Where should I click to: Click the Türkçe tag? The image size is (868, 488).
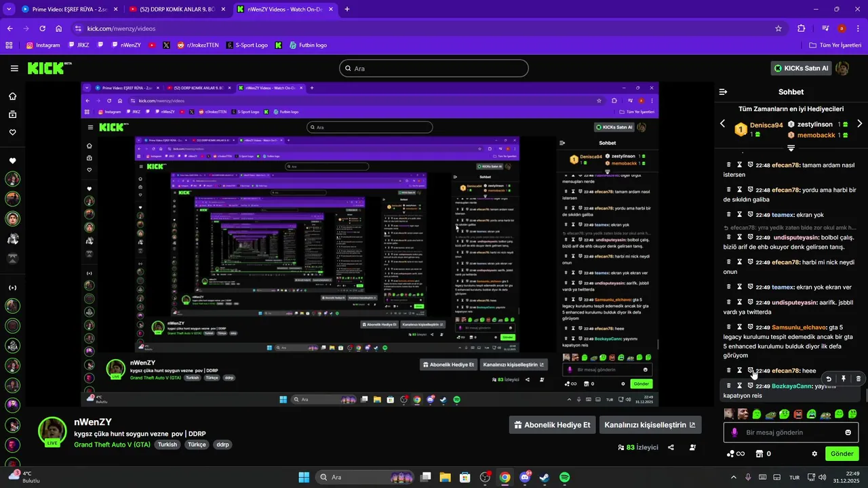pyautogui.click(x=197, y=445)
